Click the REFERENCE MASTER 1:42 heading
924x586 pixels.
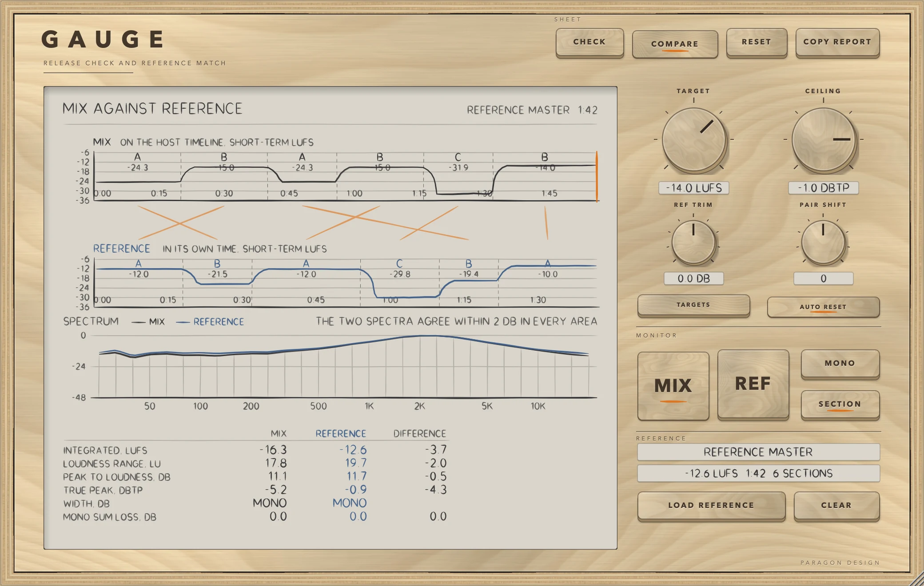tap(532, 110)
